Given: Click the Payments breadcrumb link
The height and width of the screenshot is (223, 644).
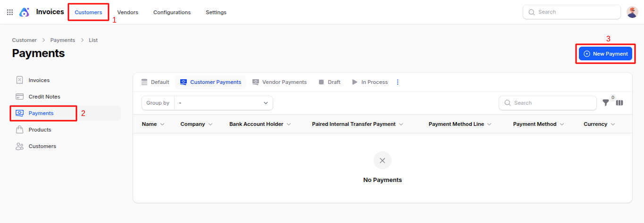Looking at the screenshot, I should [x=63, y=40].
